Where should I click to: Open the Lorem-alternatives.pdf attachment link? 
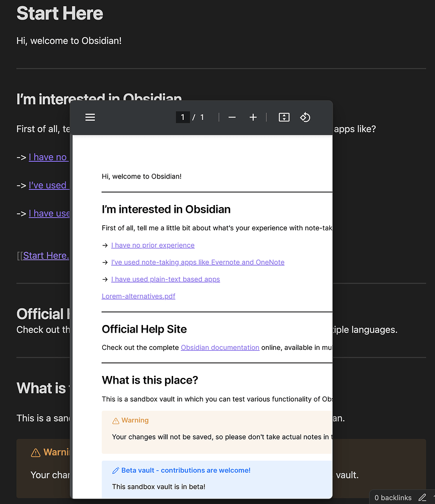(138, 296)
